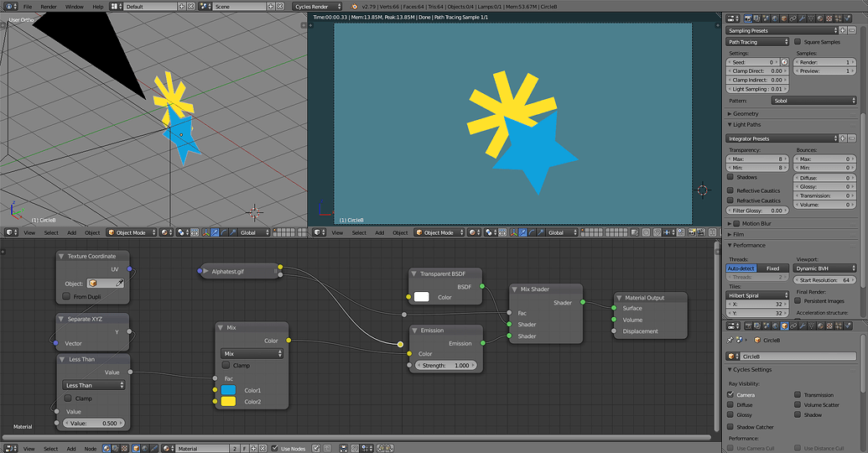Click the Emission Strength field
Viewport: 868px width, 453px height.
445,366
